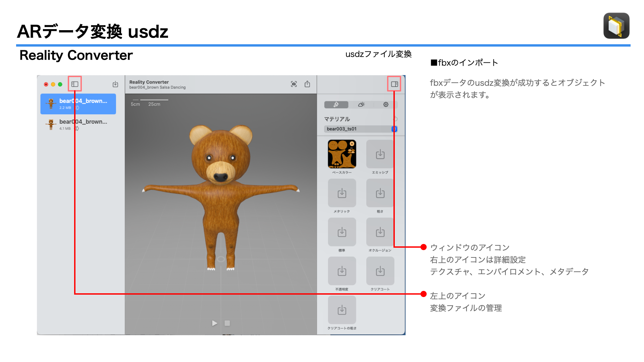Image resolution: width=644 pixels, height=362 pixels.
Task: Click the ARデータ変換 usdz slide title
Action: [x=93, y=32]
